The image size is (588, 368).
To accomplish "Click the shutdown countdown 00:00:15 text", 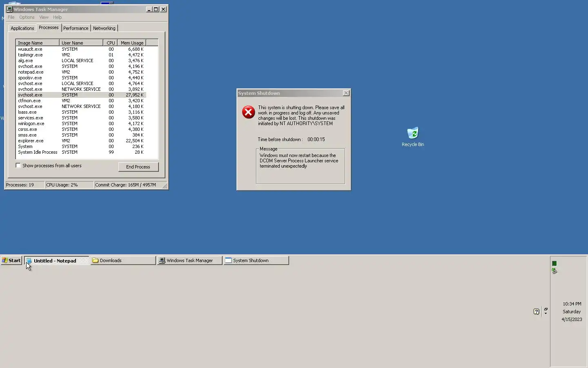I will point(316,139).
